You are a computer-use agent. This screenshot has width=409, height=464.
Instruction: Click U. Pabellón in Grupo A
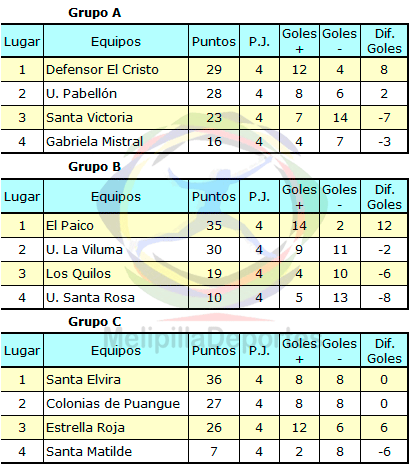[82, 94]
